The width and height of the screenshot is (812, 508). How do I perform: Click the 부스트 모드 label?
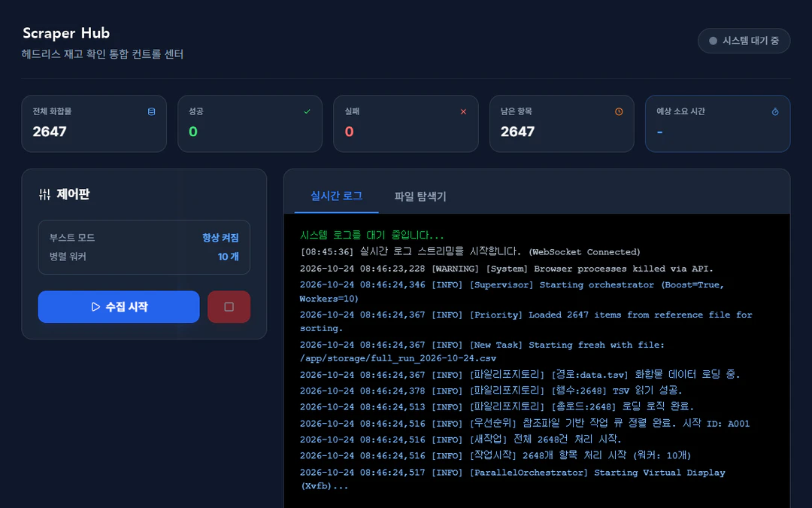pos(72,237)
